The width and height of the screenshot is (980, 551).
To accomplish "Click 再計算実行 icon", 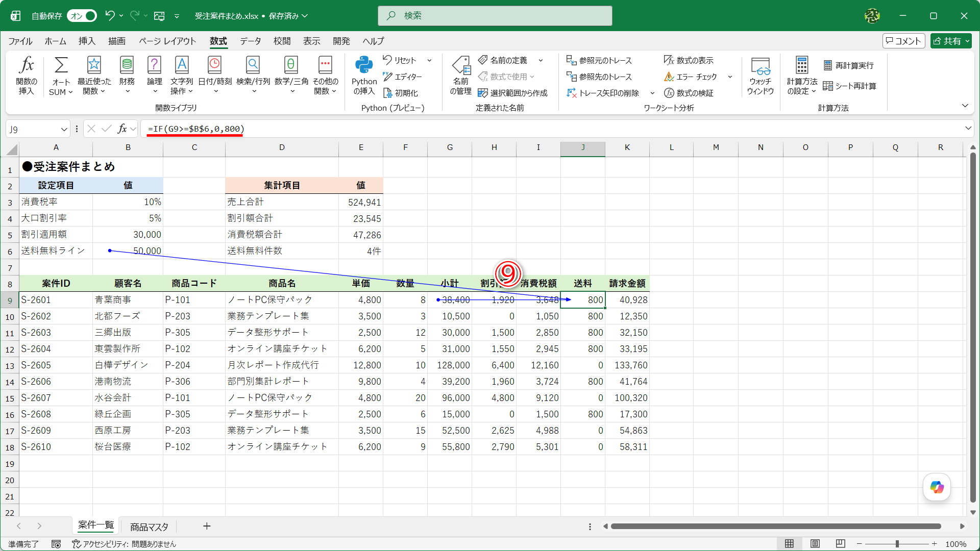I will coord(828,65).
